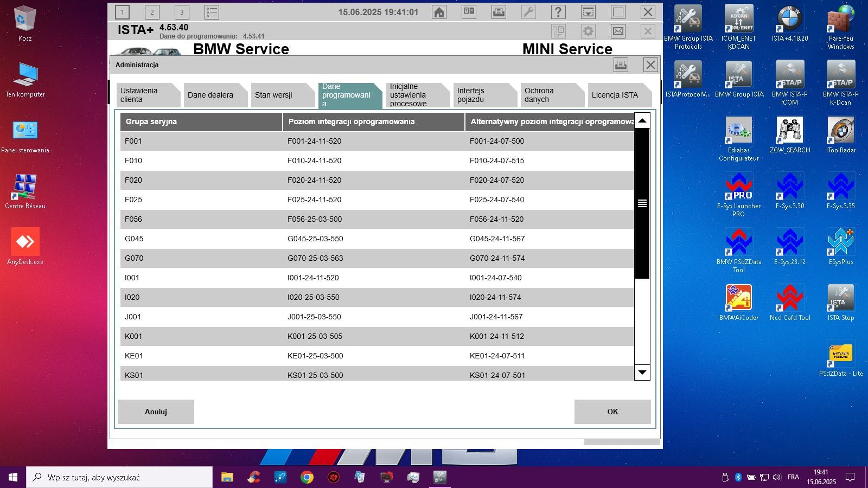The width and height of the screenshot is (868, 488).
Task: Click ISTA toolbar printer icon
Action: pos(499,12)
